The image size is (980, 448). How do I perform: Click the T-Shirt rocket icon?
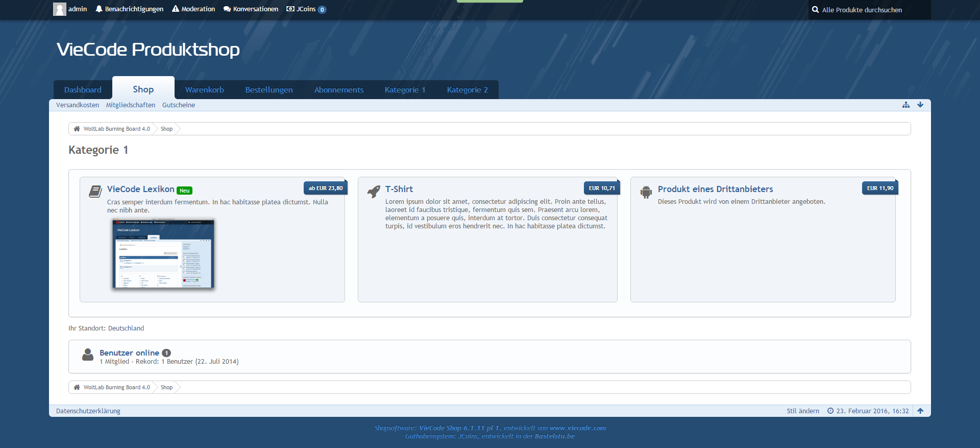tap(374, 192)
